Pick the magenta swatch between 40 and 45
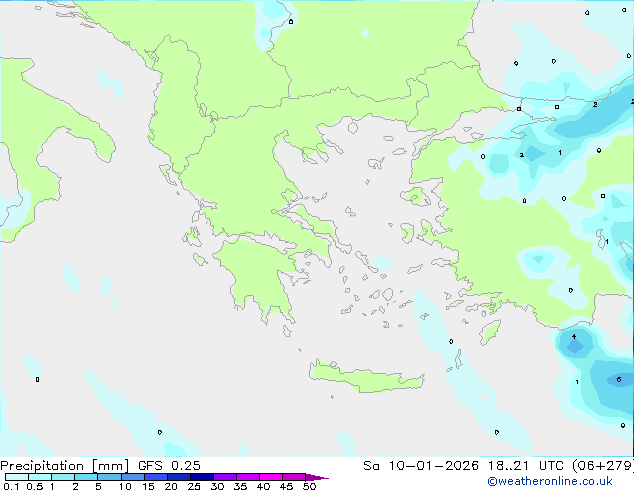The height and width of the screenshot is (490, 634). tap(271, 477)
